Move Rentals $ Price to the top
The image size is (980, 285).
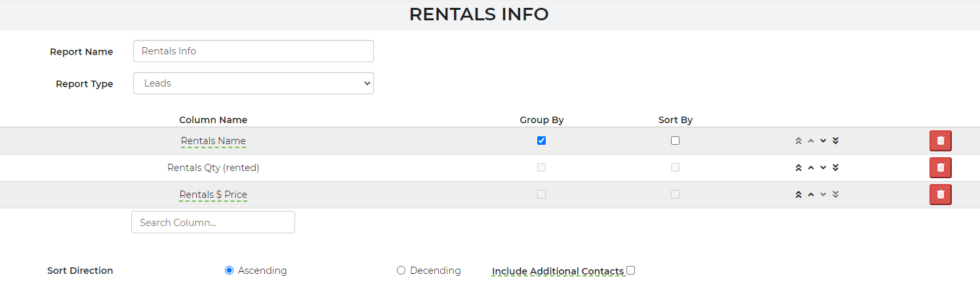tap(798, 195)
